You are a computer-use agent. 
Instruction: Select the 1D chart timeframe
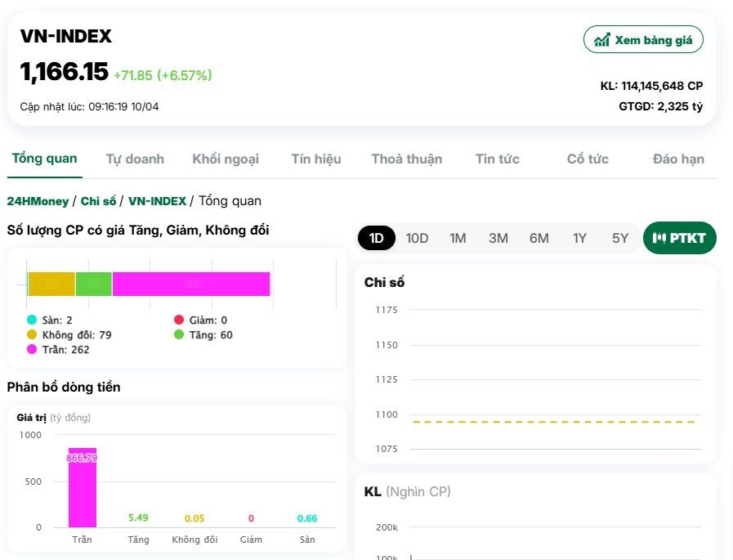pos(377,238)
